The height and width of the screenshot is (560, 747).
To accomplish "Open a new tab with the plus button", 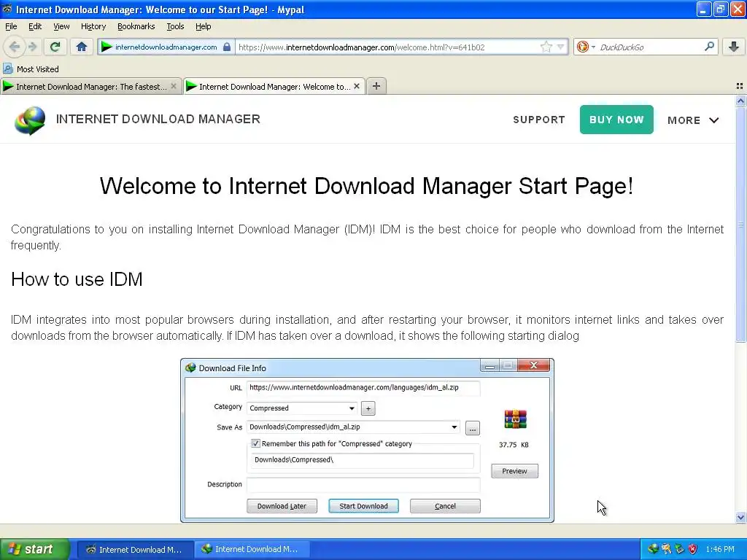I will click(x=376, y=86).
